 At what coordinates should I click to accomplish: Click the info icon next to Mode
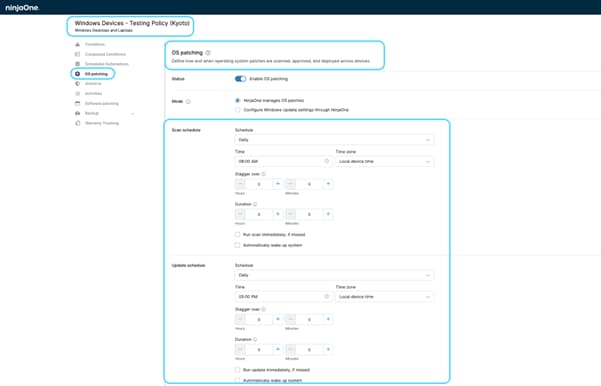point(188,102)
